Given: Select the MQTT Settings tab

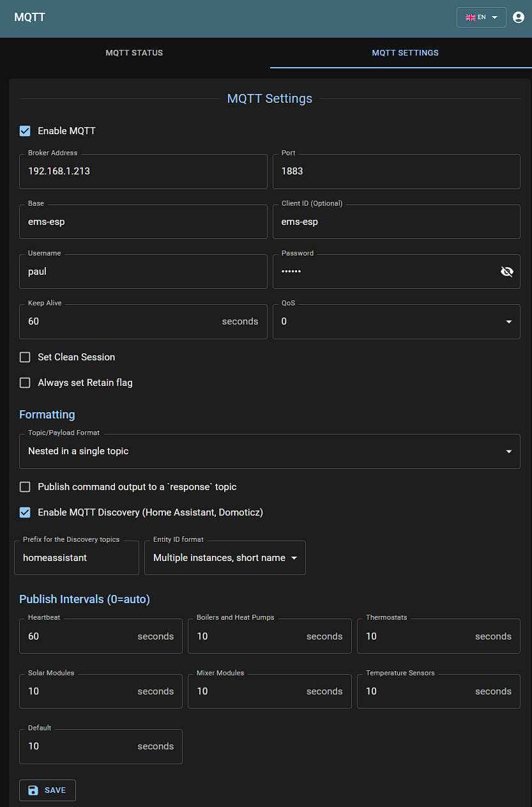Looking at the screenshot, I should pos(405,53).
